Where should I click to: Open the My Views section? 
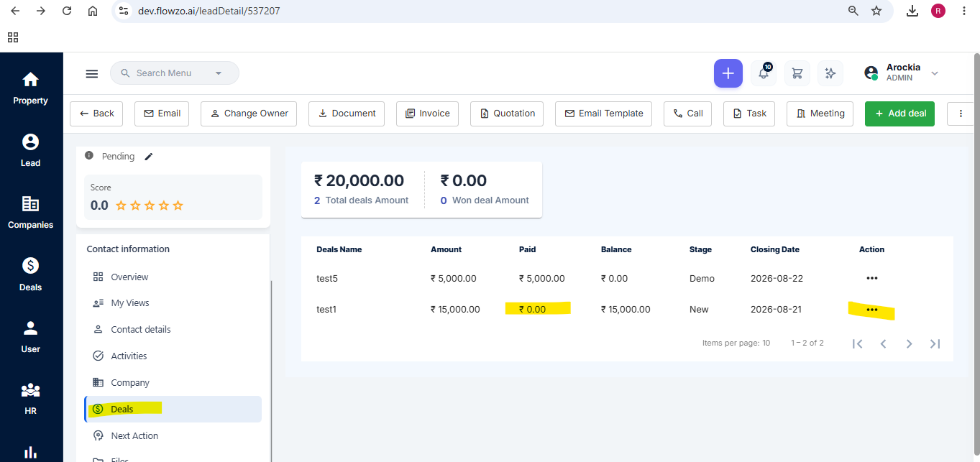tap(130, 303)
